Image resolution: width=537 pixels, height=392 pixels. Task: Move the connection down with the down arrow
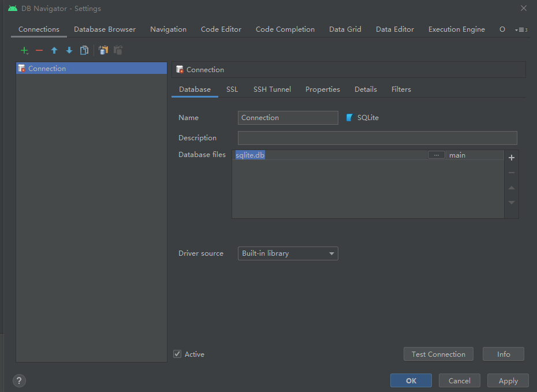[x=69, y=50]
